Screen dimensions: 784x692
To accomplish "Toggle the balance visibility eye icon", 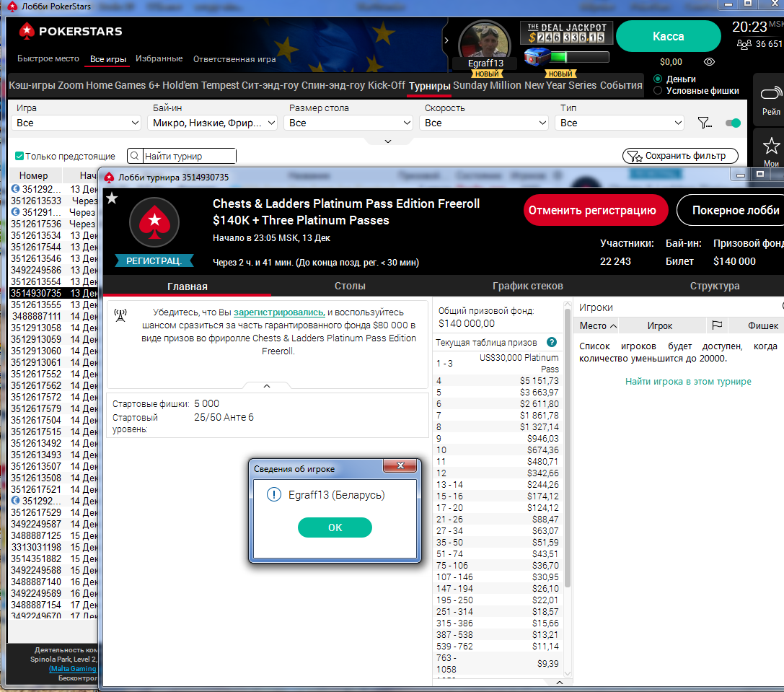I will (x=709, y=62).
